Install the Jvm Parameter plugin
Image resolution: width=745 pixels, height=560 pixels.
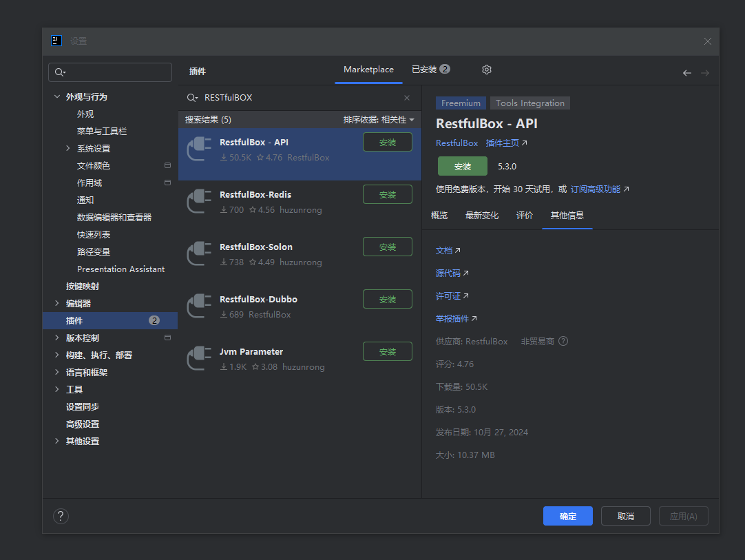click(x=388, y=351)
